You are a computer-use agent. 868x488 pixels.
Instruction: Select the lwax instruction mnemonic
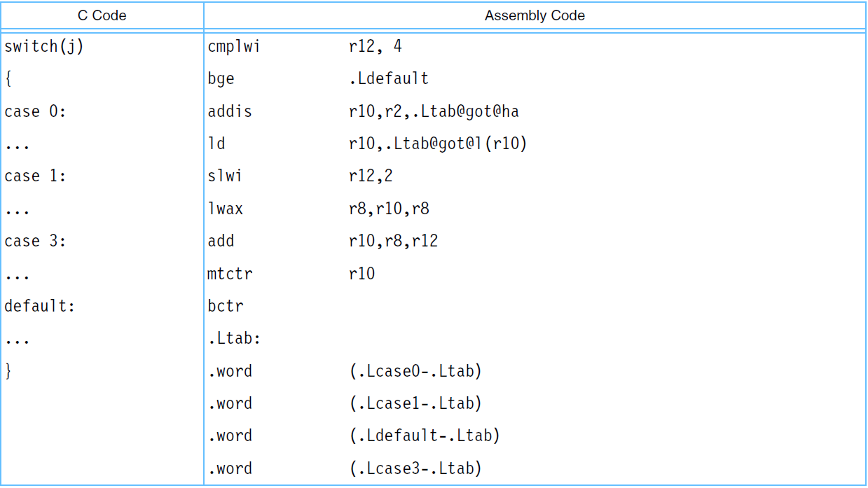tap(226, 209)
